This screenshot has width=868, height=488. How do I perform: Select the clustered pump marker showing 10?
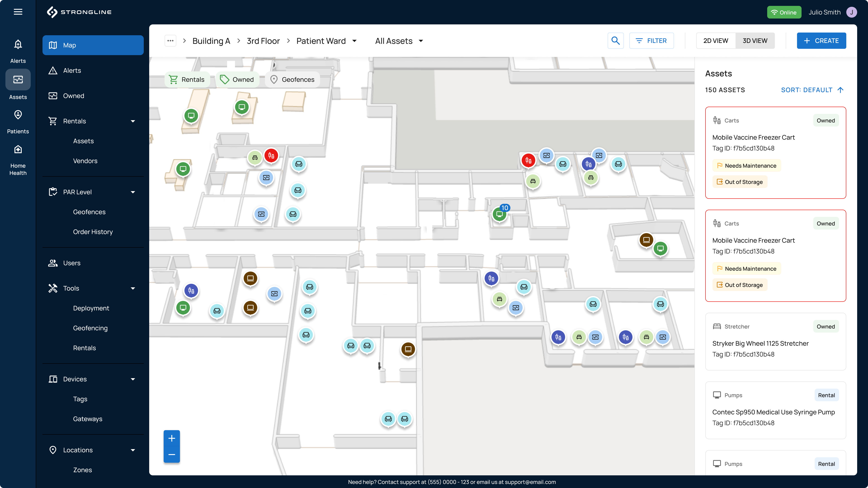[x=500, y=214]
